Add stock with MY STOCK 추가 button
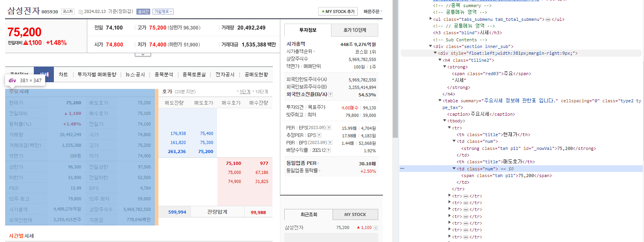The image size is (644, 242). [x=338, y=12]
